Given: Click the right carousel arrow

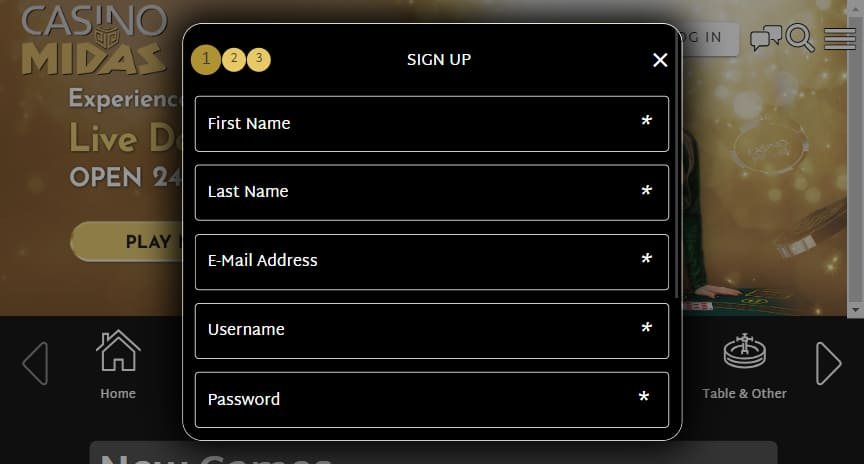Looking at the screenshot, I should pos(828,363).
